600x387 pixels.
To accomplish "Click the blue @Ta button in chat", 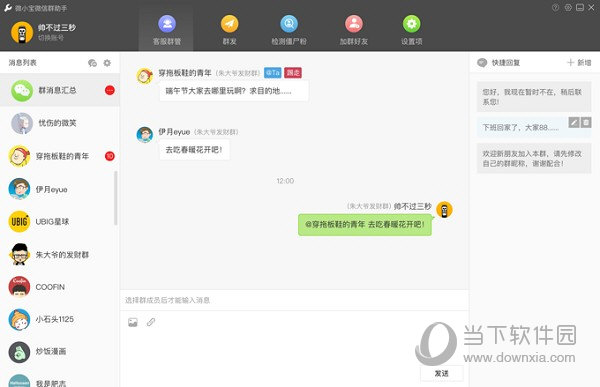I will pos(272,73).
